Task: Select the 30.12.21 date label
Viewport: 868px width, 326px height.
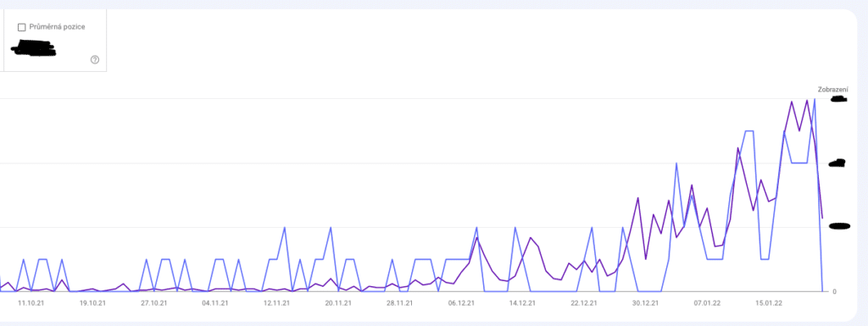Action: tap(645, 303)
